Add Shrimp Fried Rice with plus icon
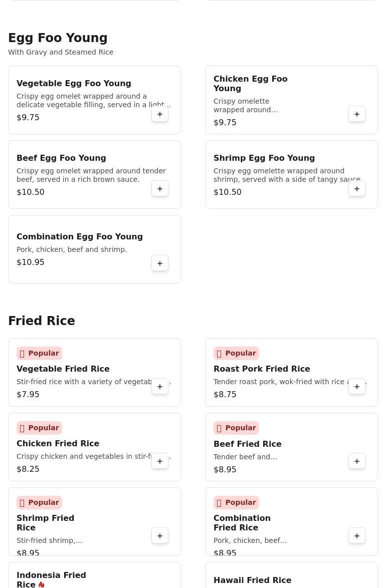Viewport: 386px width, 588px height. pos(160,536)
